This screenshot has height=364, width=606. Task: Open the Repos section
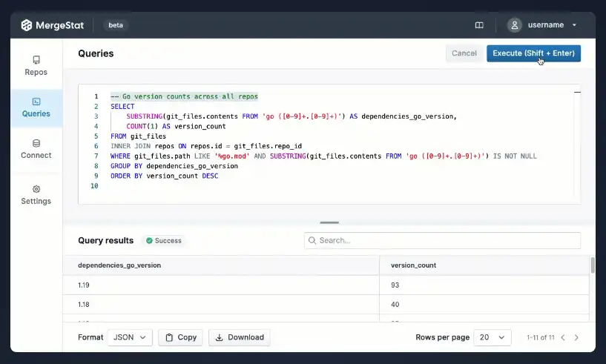point(36,66)
